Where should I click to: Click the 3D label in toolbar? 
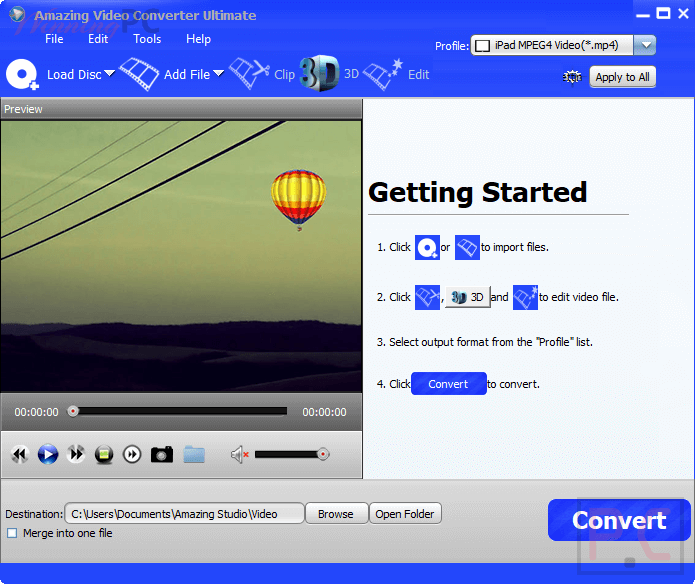tap(351, 74)
